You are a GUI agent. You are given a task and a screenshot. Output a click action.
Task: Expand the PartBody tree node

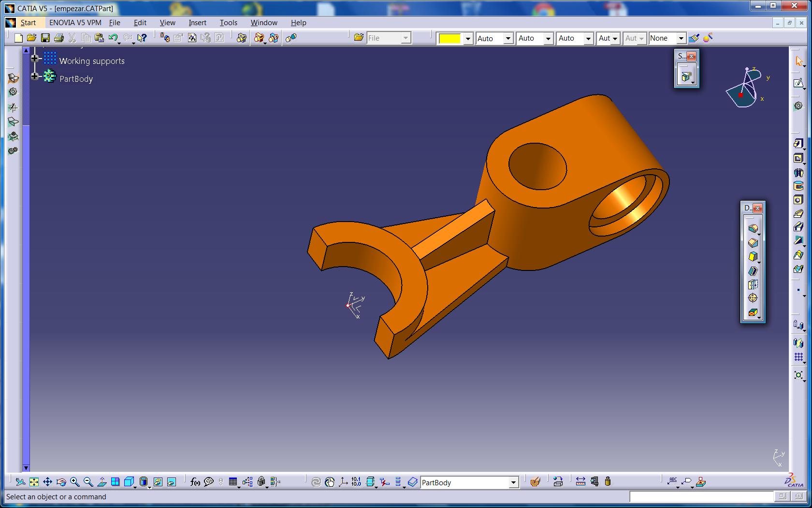pyautogui.click(x=35, y=76)
